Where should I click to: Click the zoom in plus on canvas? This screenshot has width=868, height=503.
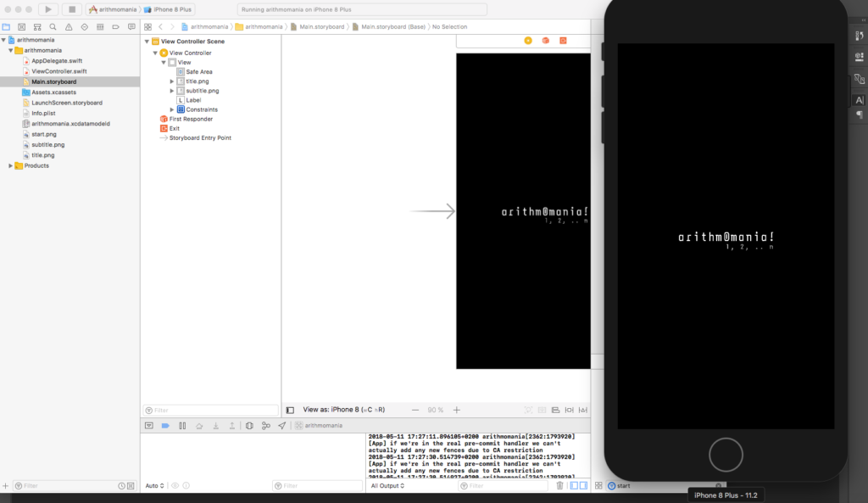pyautogui.click(x=457, y=410)
